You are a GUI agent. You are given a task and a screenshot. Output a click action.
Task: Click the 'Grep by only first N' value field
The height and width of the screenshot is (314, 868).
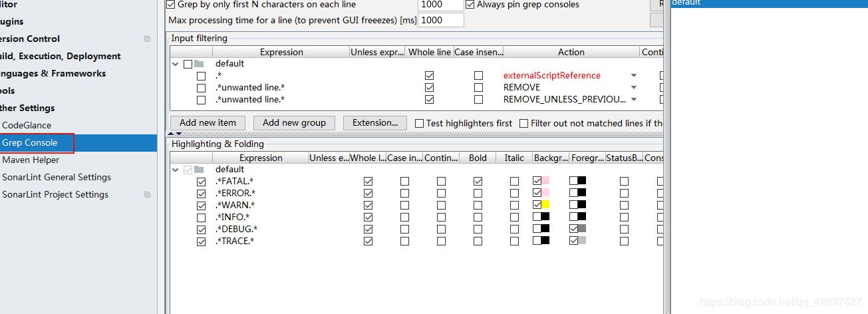(440, 5)
